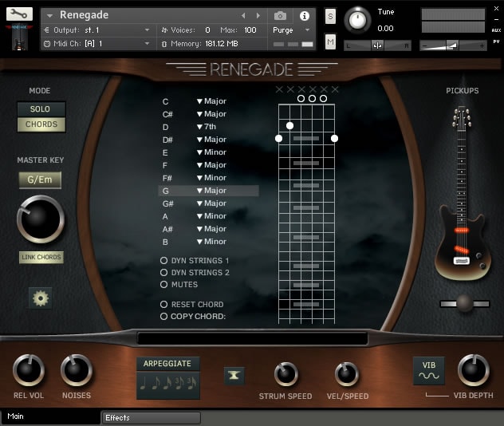Click the neck pickup on guitar
The height and width of the screenshot is (426, 504).
(x=462, y=231)
